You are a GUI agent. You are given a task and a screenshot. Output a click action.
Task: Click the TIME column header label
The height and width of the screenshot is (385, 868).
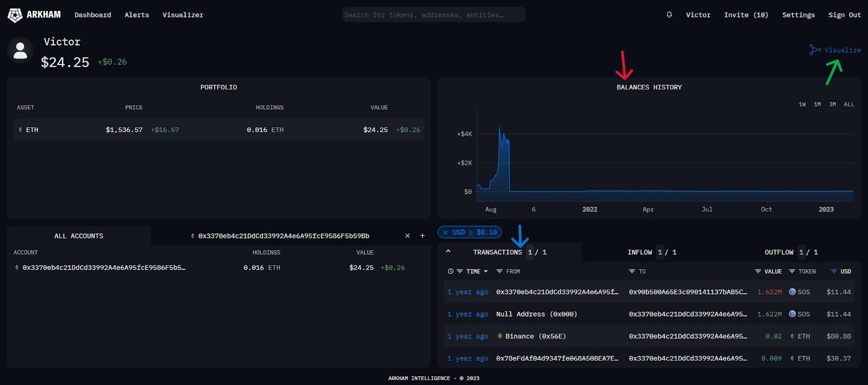pos(473,271)
